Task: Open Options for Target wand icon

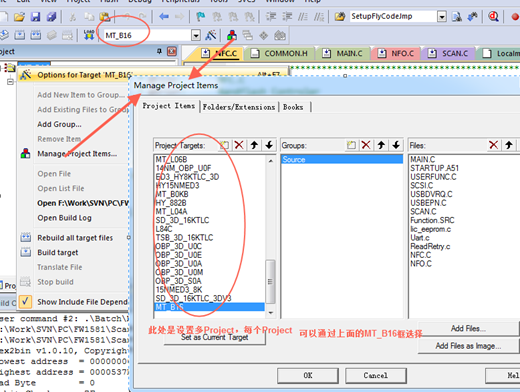Action: point(211,35)
